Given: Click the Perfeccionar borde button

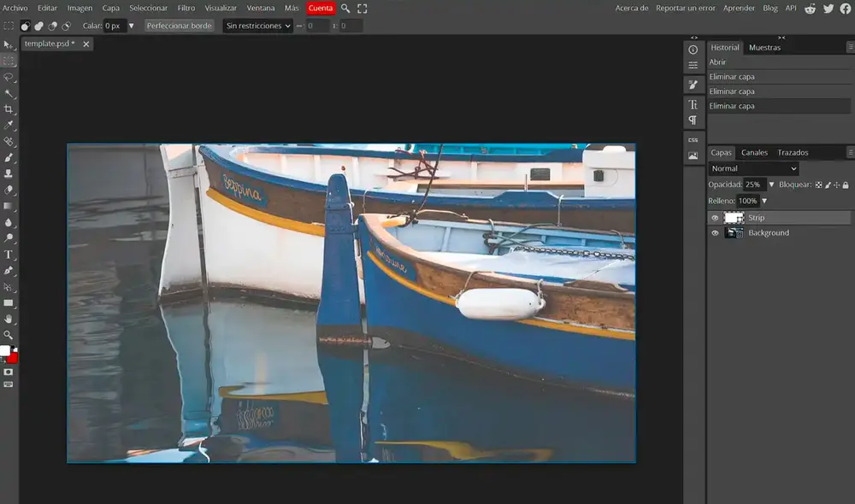Looking at the screenshot, I should (x=180, y=26).
